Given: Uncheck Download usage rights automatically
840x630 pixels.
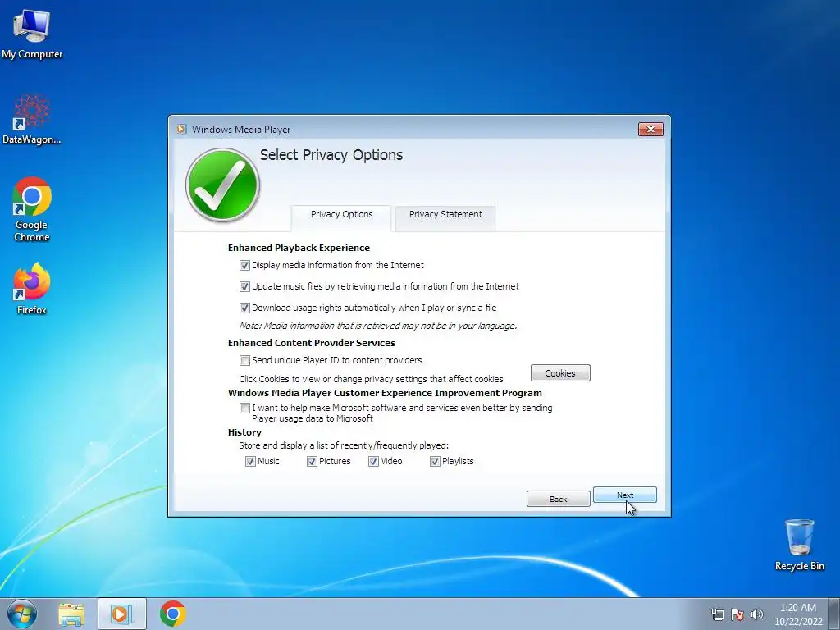Looking at the screenshot, I should pos(244,308).
